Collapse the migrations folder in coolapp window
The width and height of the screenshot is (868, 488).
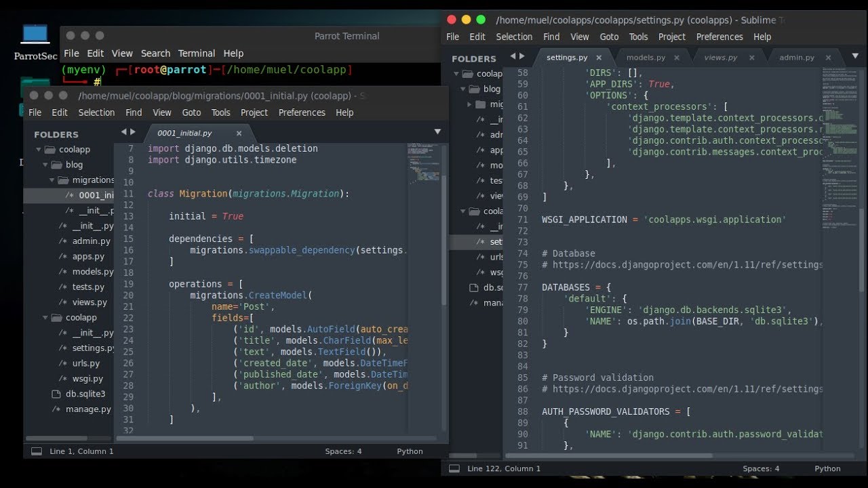52,180
